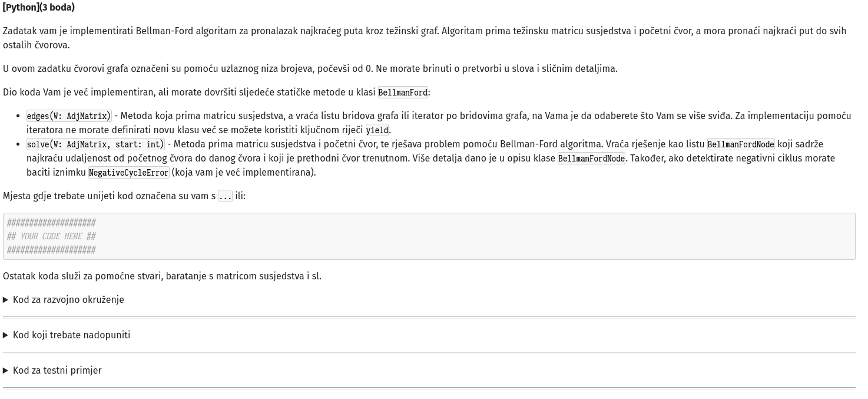Click the "NegativeCycleError" inline code
Image resolution: width=868 pixels, height=399 pixels.
pos(129,173)
